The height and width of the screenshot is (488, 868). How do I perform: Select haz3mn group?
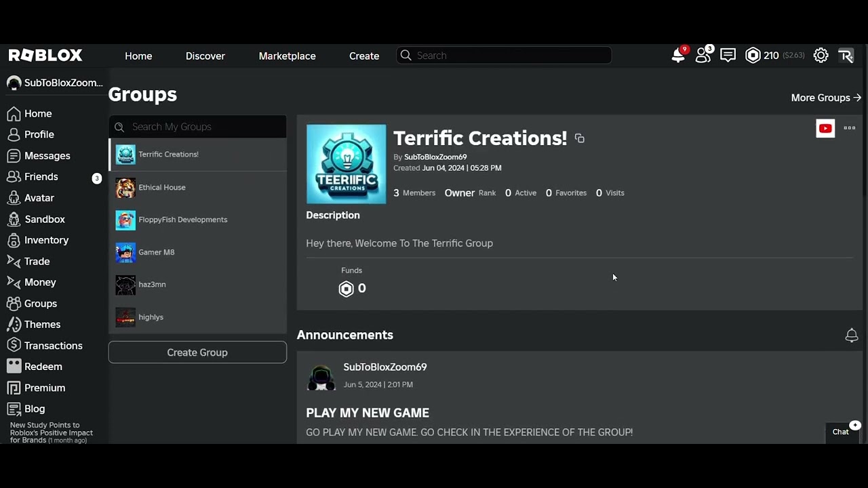click(x=197, y=285)
